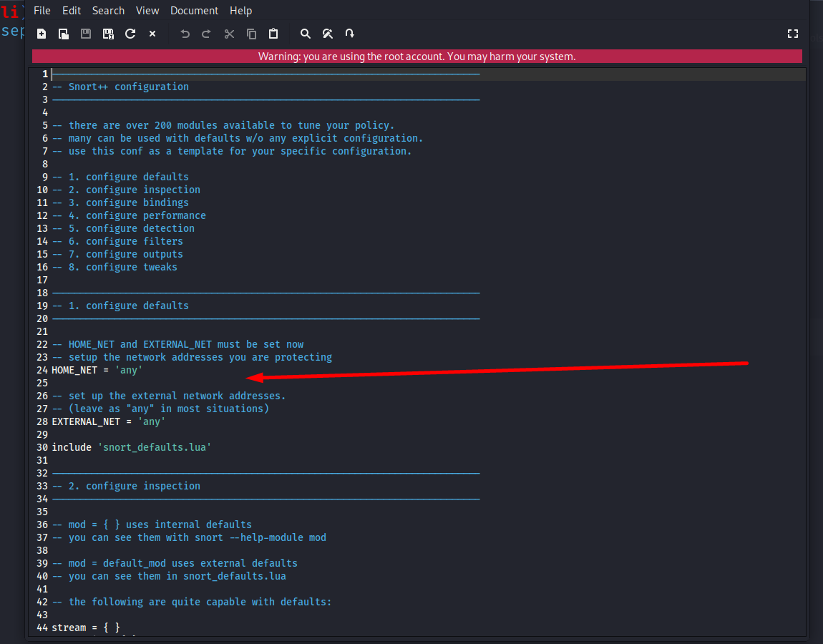This screenshot has height=644, width=823.
Task: Close the current document
Action: (152, 33)
